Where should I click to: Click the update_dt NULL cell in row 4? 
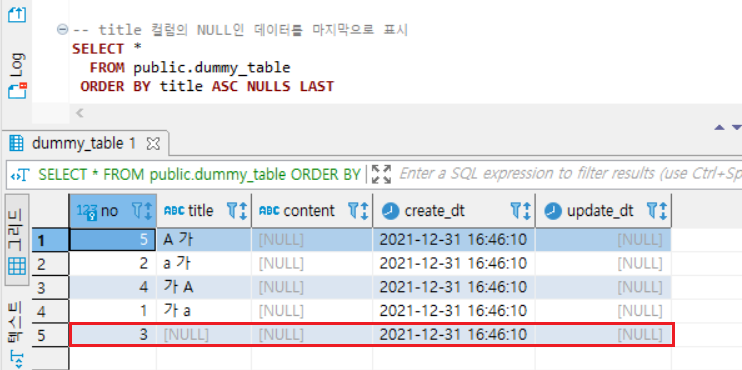point(603,311)
